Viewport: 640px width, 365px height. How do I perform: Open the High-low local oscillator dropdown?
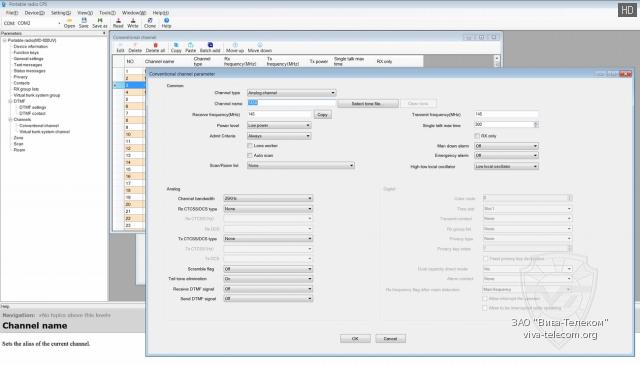click(506, 167)
